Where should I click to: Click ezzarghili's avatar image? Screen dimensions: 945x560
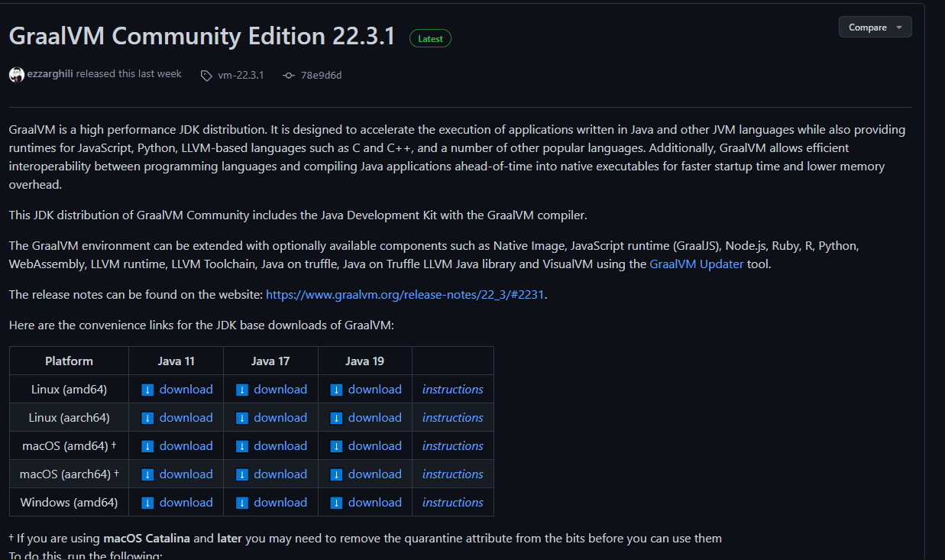pos(17,75)
